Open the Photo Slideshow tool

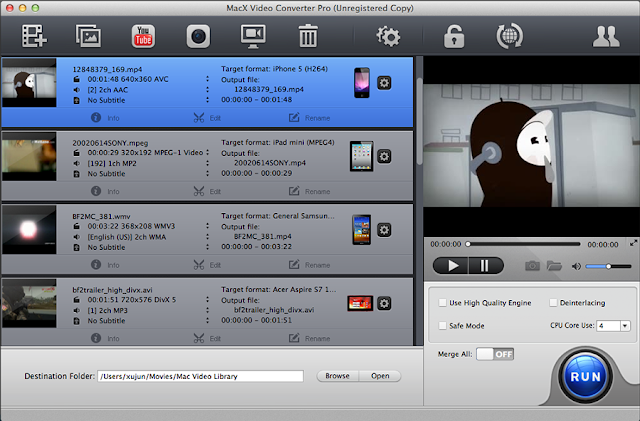tap(90, 37)
